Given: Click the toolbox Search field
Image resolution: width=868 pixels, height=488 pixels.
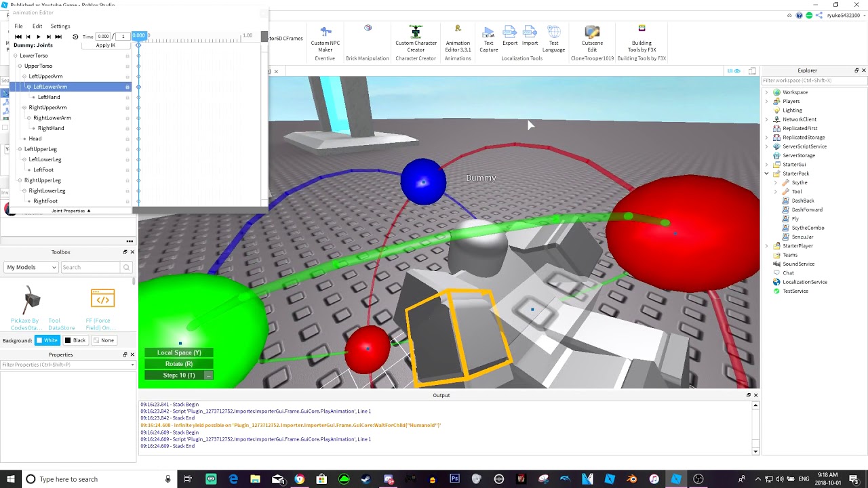Looking at the screenshot, I should click(x=91, y=267).
